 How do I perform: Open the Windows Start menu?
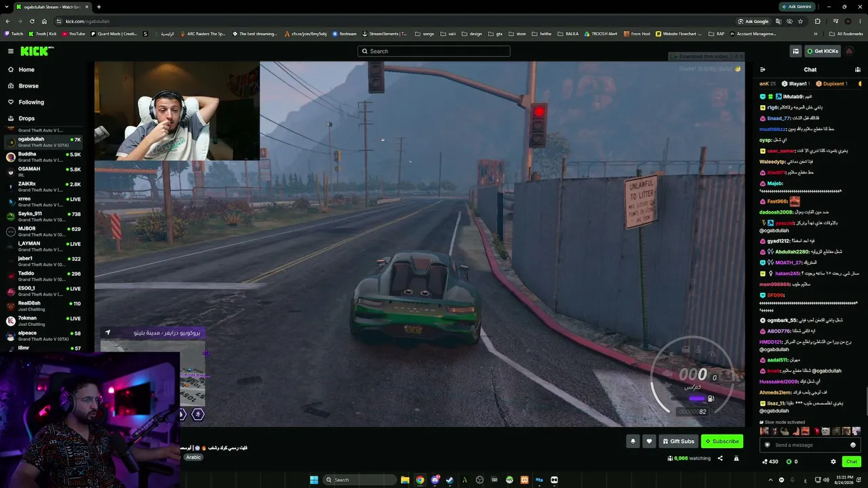coord(314,480)
